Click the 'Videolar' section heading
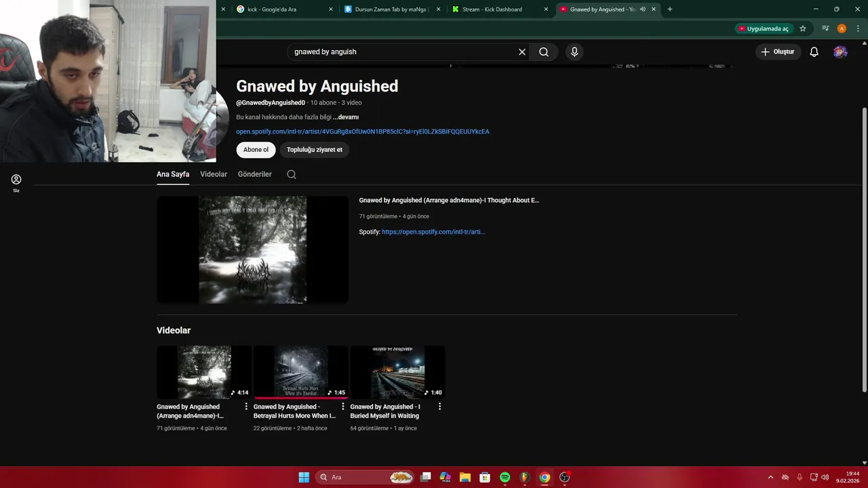Screen dimensions: 868x488 pos(174,331)
